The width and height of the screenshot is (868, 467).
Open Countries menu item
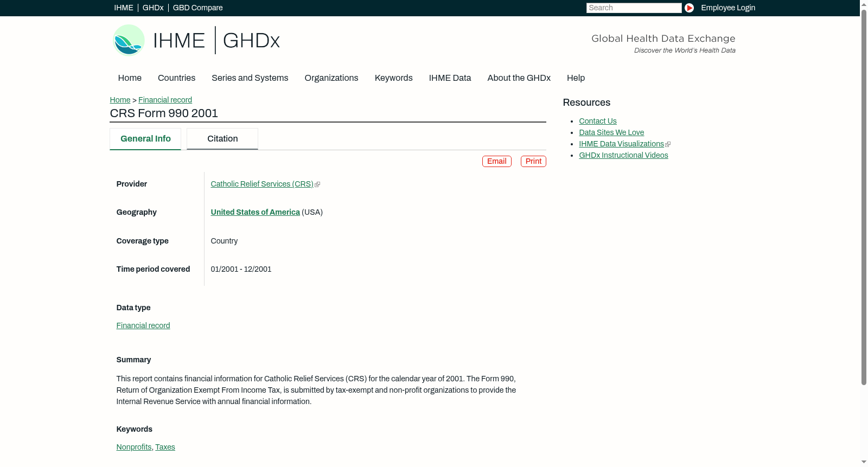(176, 78)
